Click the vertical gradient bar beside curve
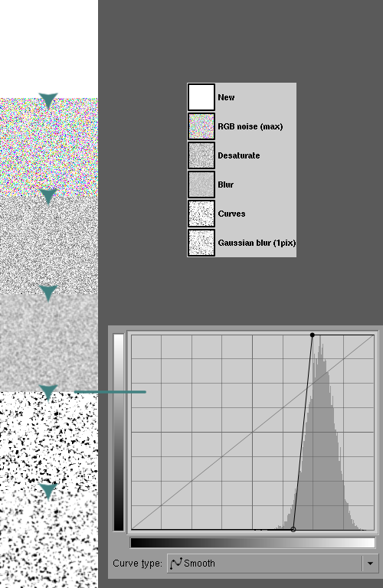The width and height of the screenshot is (383, 588). point(119,432)
